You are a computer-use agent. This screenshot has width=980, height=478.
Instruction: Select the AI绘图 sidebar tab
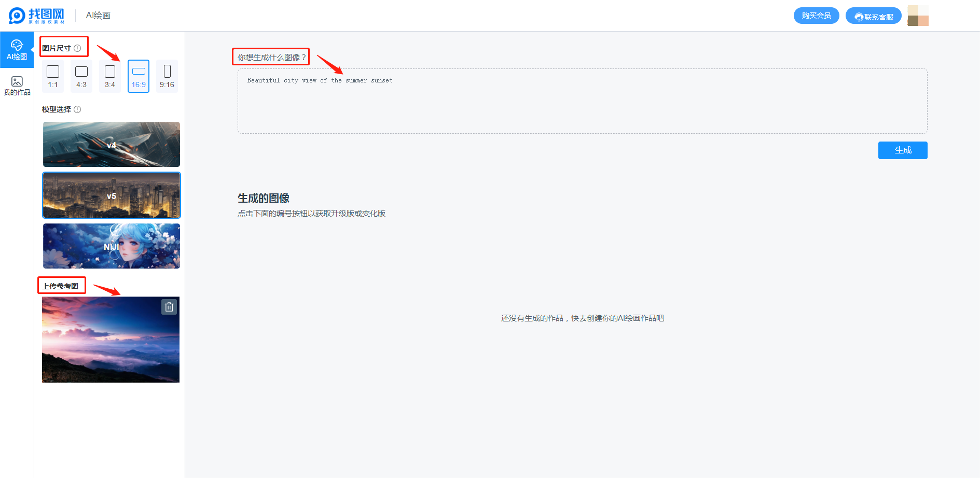17,50
